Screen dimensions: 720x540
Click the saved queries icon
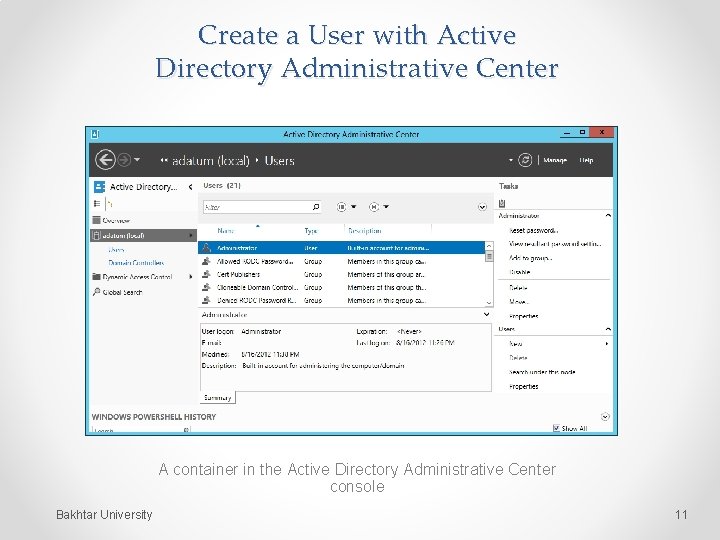[x=374, y=207]
